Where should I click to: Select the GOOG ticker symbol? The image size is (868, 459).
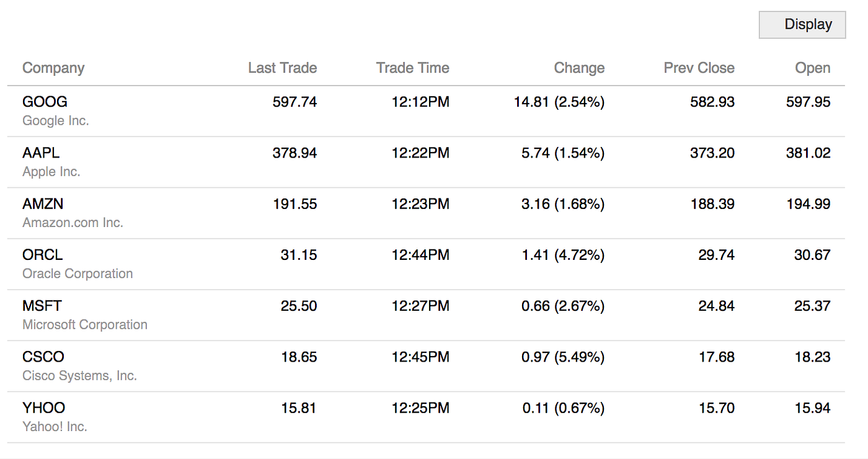tap(45, 101)
